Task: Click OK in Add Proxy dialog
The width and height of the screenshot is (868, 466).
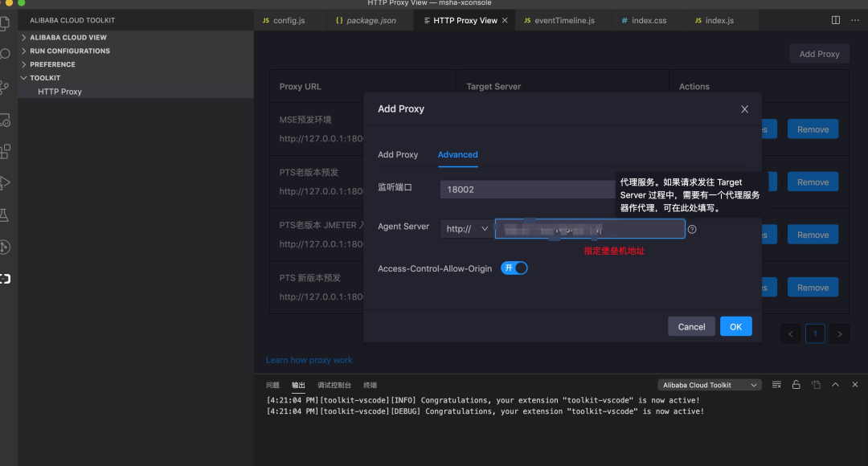Action: (x=735, y=326)
